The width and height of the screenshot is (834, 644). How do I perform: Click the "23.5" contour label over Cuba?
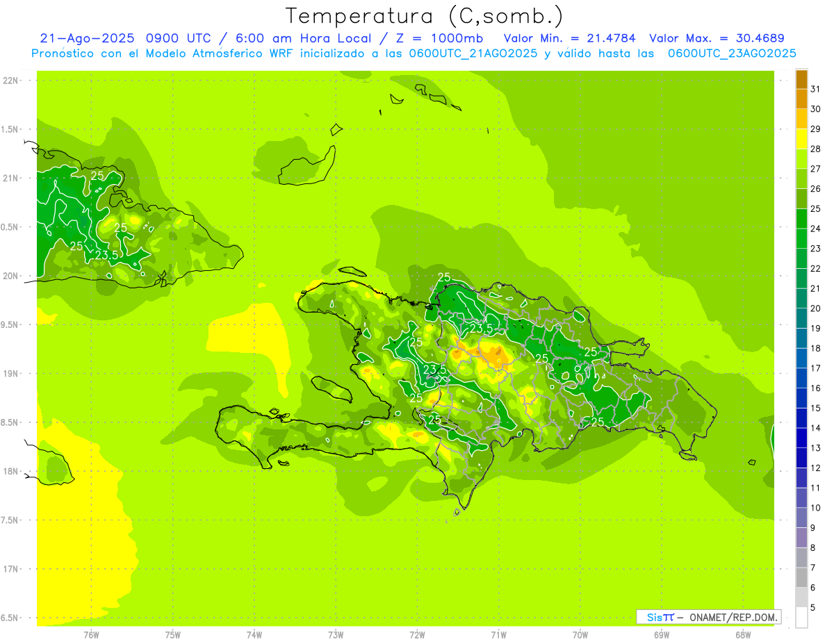106,256
